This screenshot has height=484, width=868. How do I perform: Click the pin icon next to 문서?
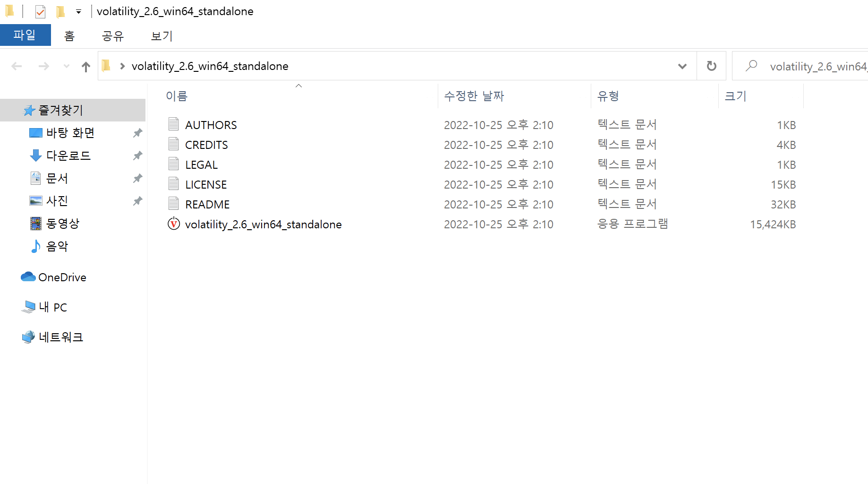pos(137,178)
